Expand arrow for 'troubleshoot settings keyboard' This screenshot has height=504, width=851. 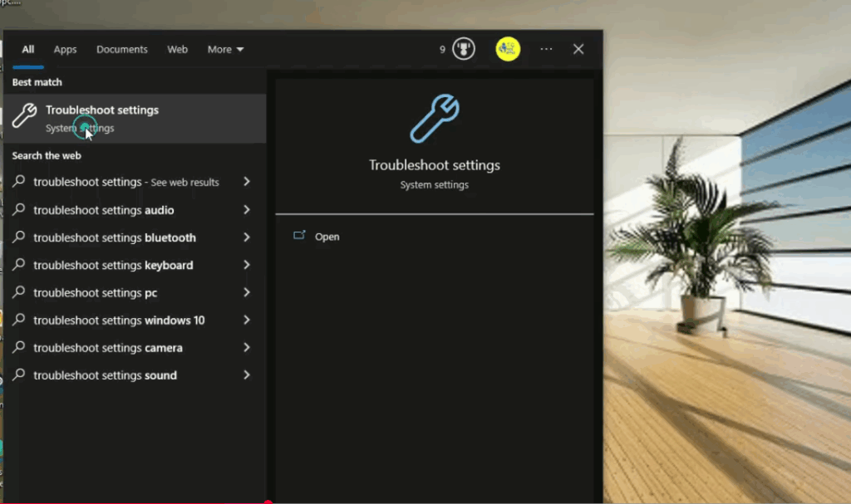click(247, 265)
